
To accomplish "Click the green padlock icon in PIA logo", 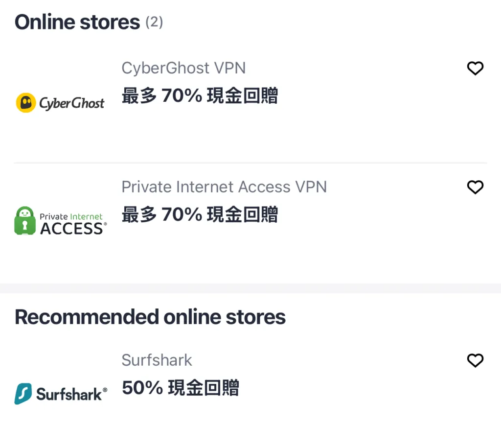I will (x=25, y=221).
